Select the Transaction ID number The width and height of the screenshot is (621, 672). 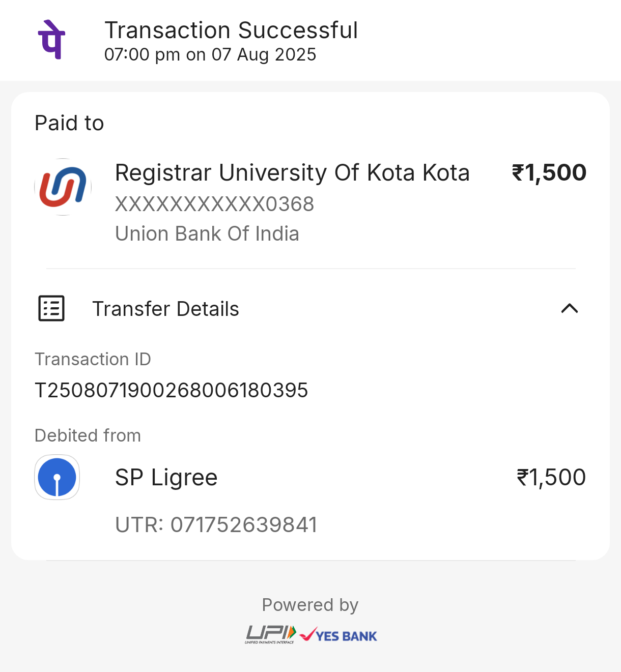pyautogui.click(x=171, y=390)
